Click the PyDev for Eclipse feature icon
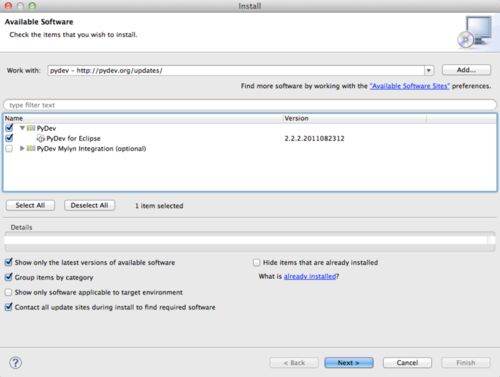The height and width of the screenshot is (377, 500). point(40,138)
